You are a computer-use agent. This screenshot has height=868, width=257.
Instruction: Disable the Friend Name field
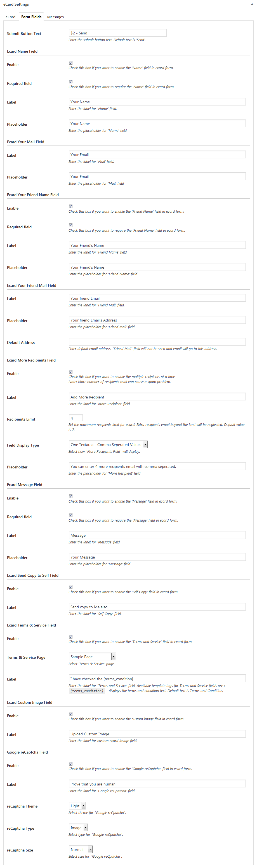pyautogui.click(x=70, y=206)
